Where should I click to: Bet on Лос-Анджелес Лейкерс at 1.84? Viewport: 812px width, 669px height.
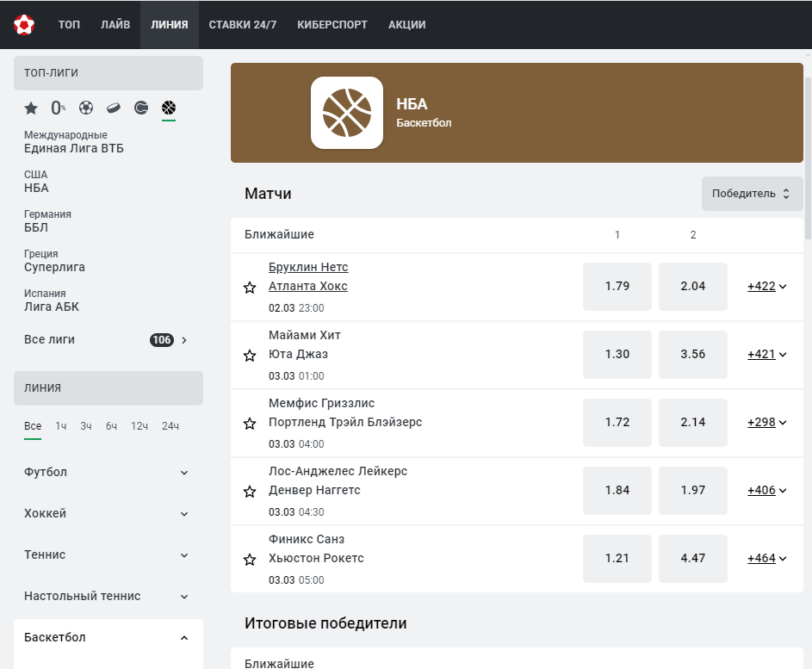pyautogui.click(x=617, y=491)
